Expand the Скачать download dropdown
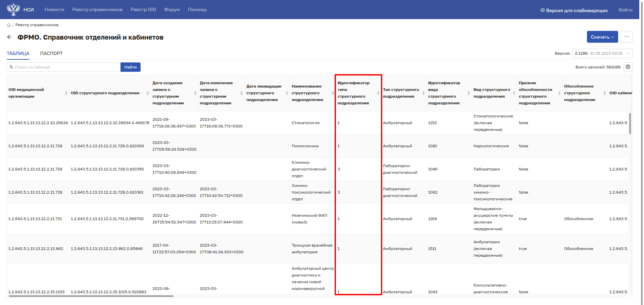The width and height of the screenshot is (644, 305). coord(602,37)
